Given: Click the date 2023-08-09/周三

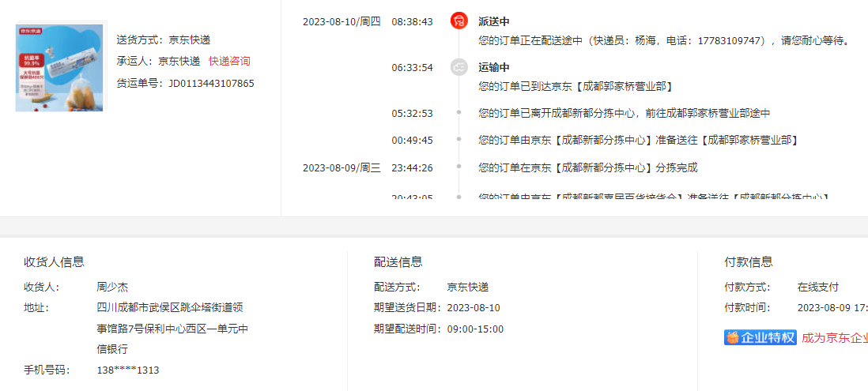Looking at the screenshot, I should 342,168.
